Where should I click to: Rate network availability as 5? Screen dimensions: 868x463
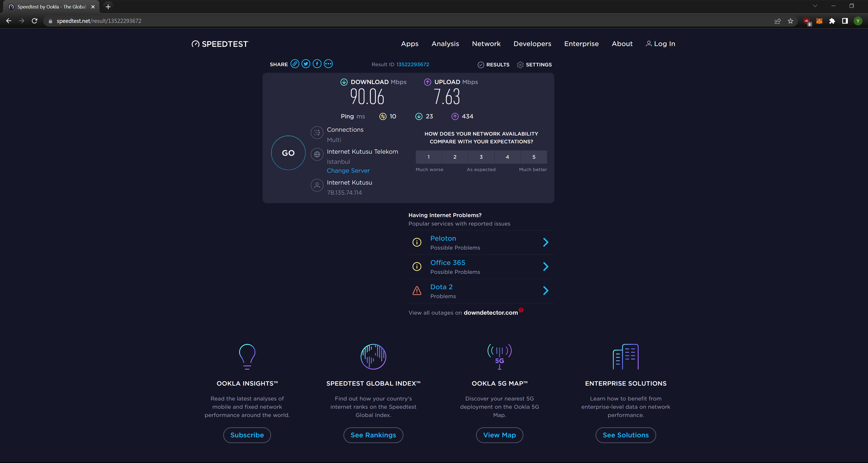[x=534, y=157]
